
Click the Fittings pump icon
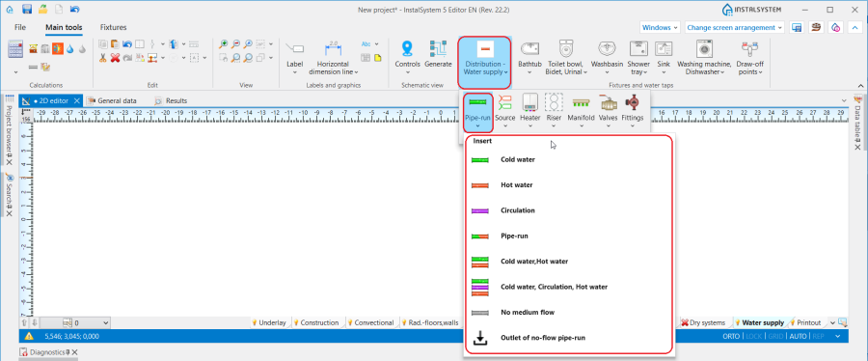[632, 102]
